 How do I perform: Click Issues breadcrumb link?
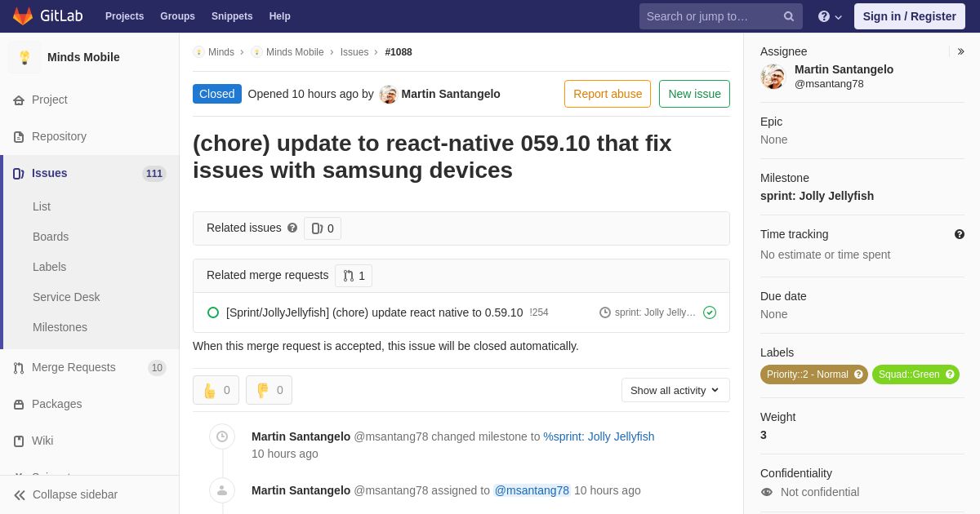coord(354,52)
